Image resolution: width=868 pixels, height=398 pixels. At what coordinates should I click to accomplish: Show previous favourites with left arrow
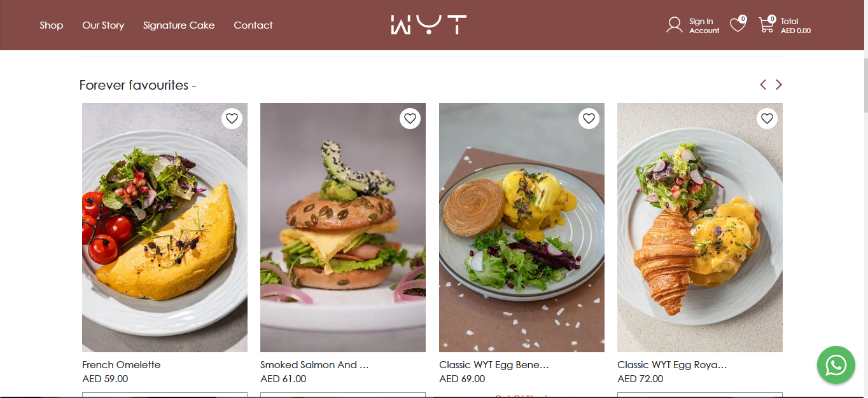point(763,85)
